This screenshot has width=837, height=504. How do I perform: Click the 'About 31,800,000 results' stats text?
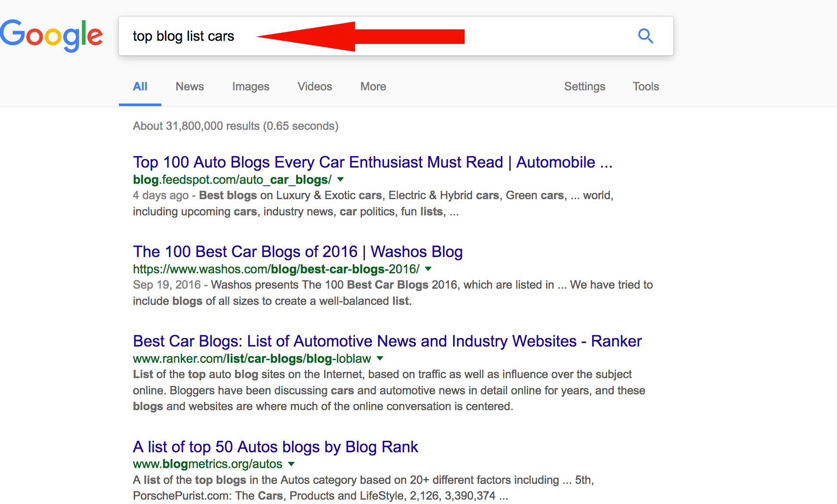click(x=236, y=126)
